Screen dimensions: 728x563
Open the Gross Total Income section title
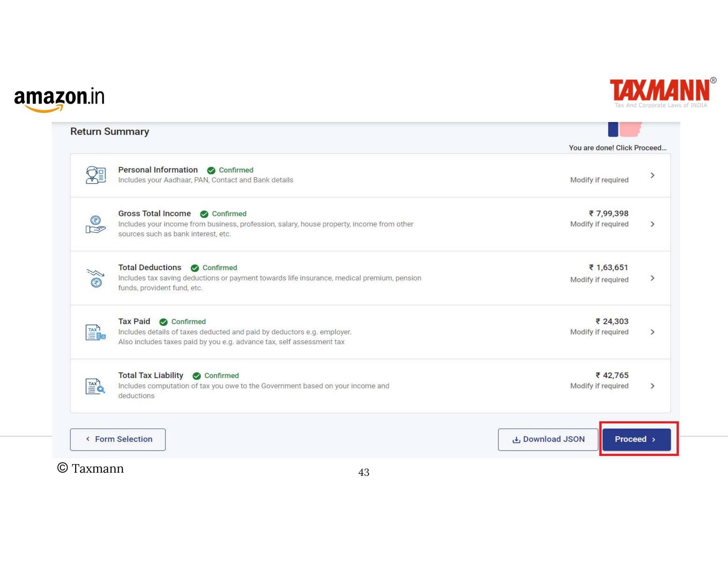click(154, 213)
